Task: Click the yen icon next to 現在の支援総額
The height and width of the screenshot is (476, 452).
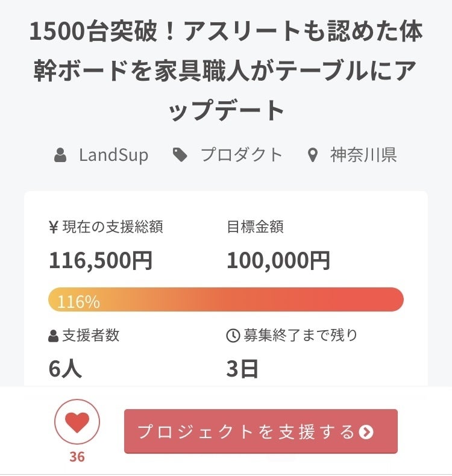Action: [53, 227]
